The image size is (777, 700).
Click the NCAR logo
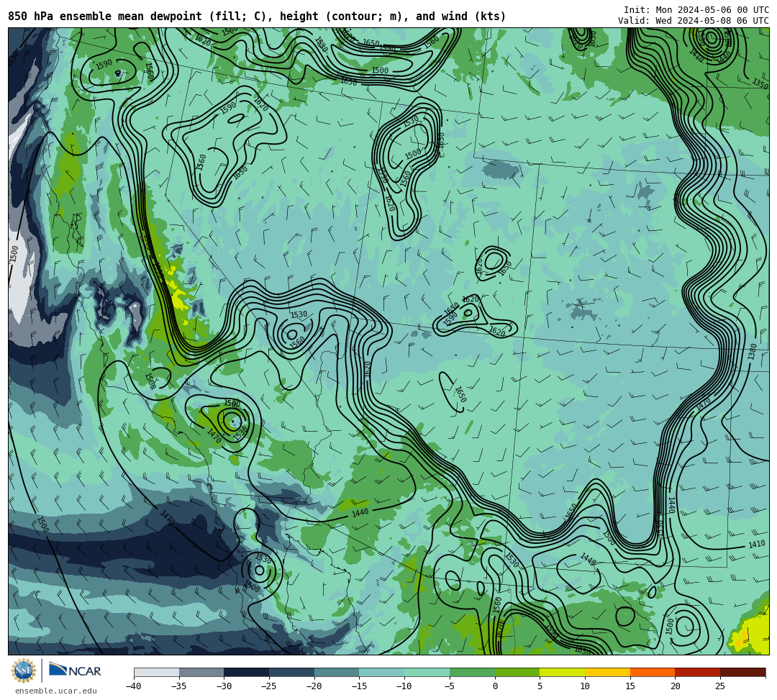pyautogui.click(x=75, y=671)
